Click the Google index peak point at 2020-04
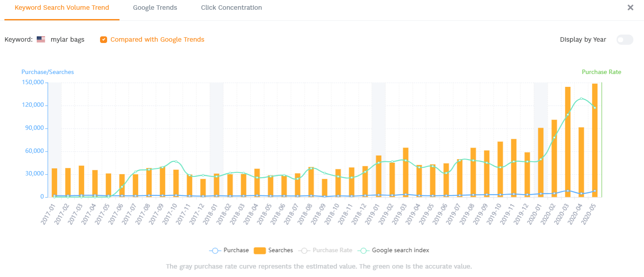Screen dimensions: 644x277 tap(581, 99)
